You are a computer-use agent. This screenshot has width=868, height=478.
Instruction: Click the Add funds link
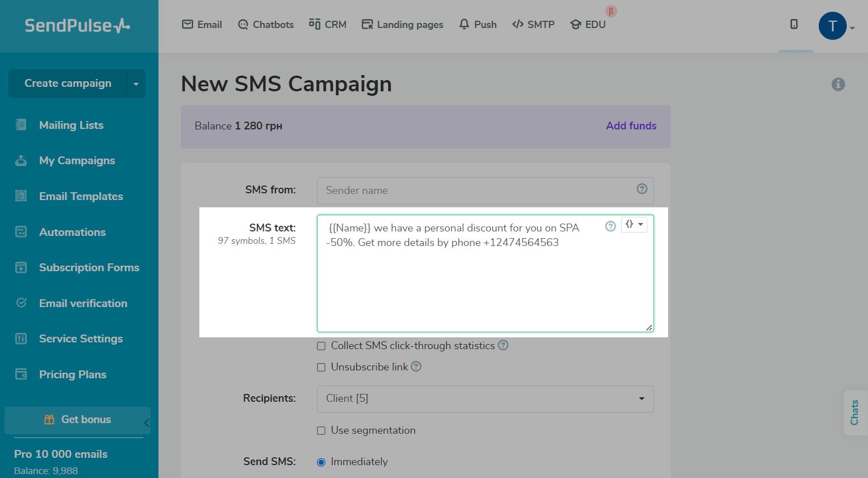click(x=631, y=126)
